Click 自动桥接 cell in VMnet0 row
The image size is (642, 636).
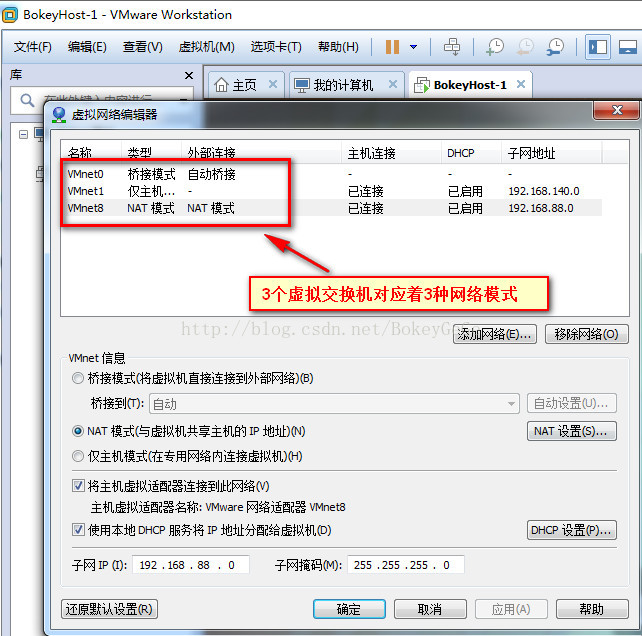(211, 174)
